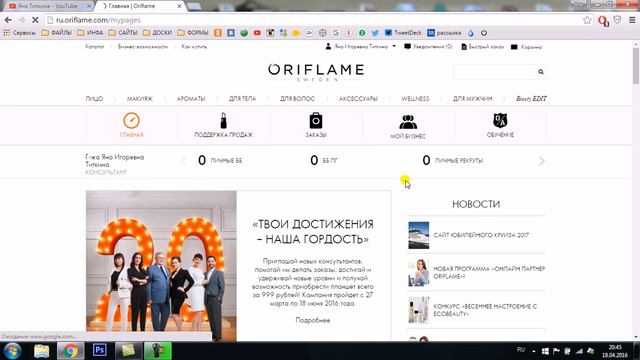
Task: Bookmark page with star icon
Action: pyautogui.click(x=587, y=20)
